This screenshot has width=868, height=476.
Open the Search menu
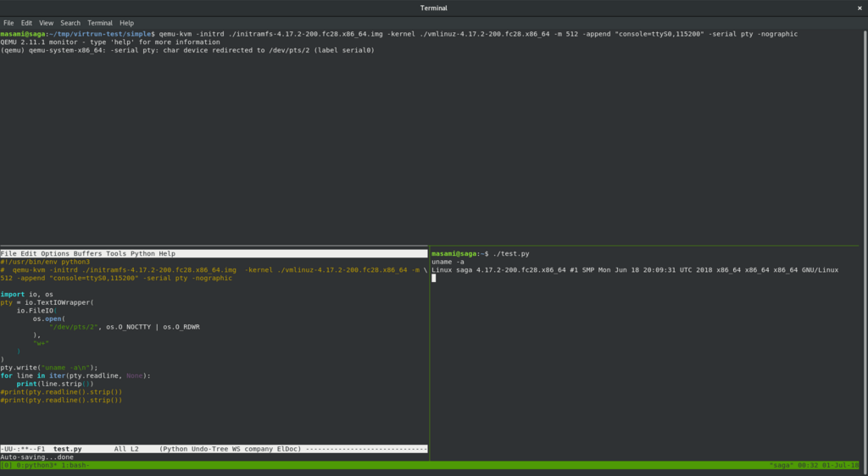point(70,23)
